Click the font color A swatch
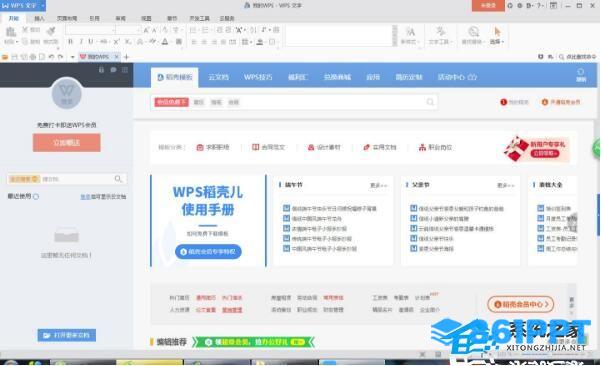Screen dimensions: 601x366 pos(165,41)
